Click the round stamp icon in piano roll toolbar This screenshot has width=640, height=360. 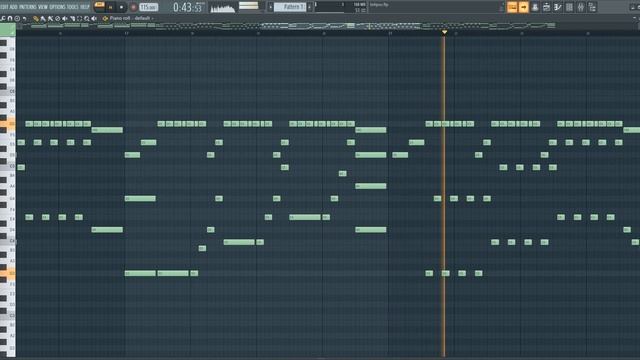(17, 18)
